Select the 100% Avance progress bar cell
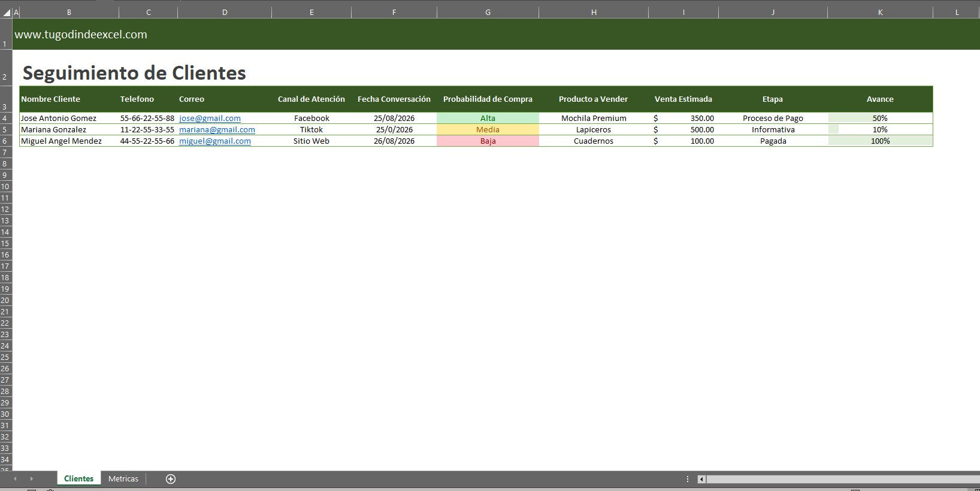980x491 pixels. click(x=880, y=141)
